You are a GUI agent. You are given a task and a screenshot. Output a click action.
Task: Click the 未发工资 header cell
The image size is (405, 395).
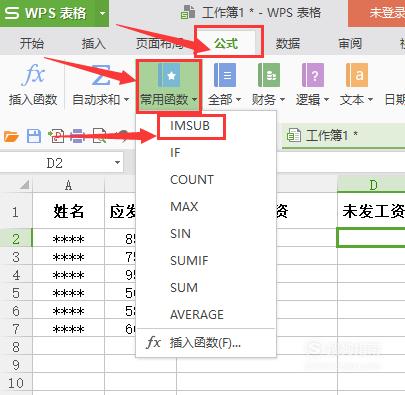tap(371, 211)
